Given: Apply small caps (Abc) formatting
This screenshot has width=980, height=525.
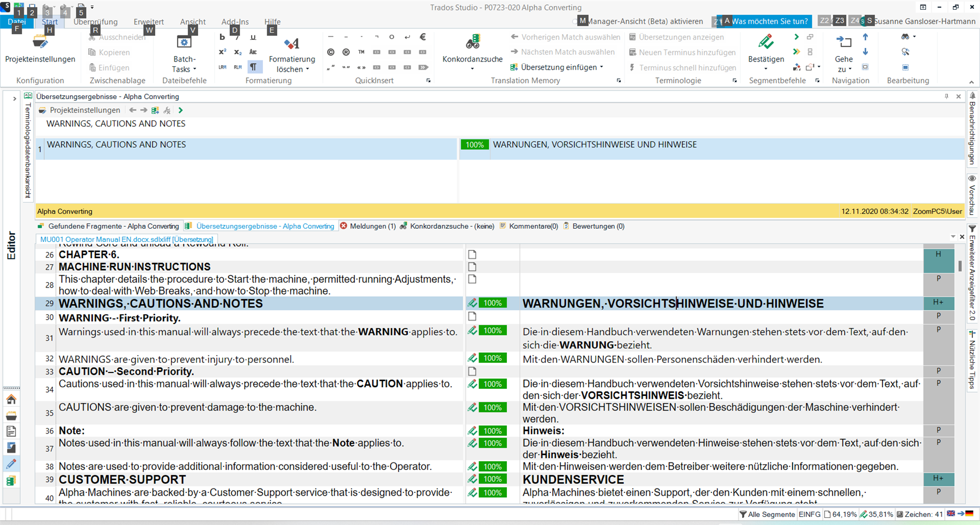Looking at the screenshot, I should point(253,52).
